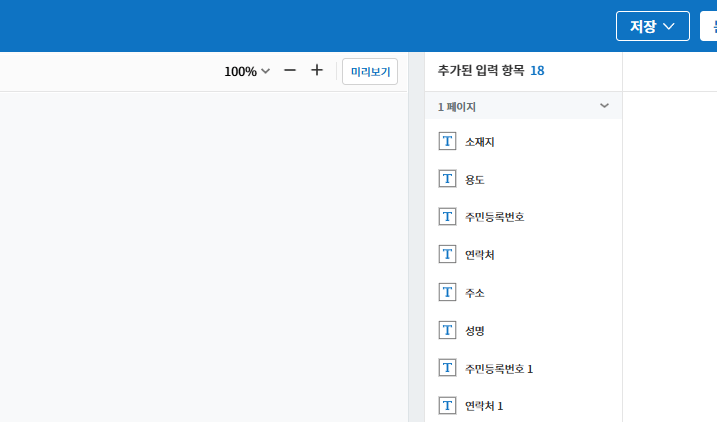This screenshot has height=422, width=717.
Task: Click the field count number 18
Action: (537, 71)
